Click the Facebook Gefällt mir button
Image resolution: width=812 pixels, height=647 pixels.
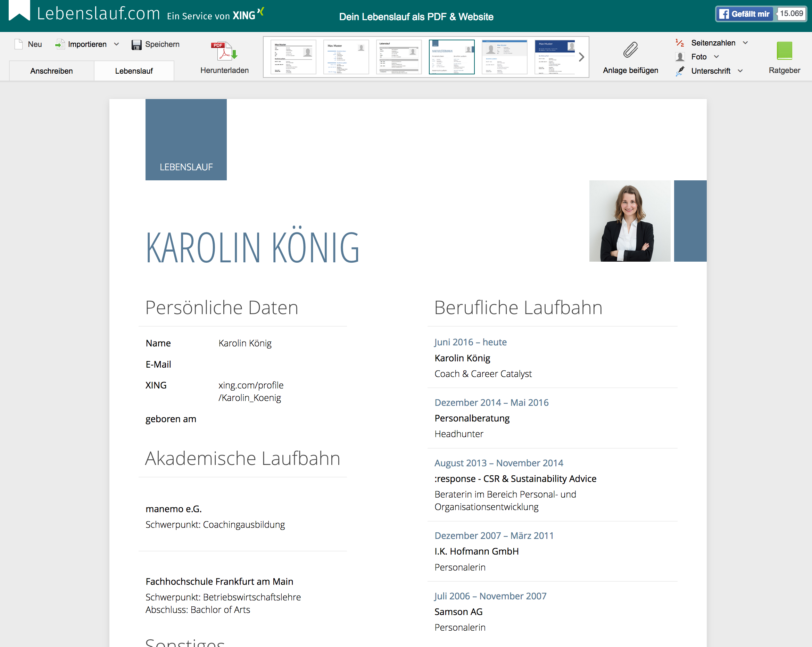click(x=744, y=14)
